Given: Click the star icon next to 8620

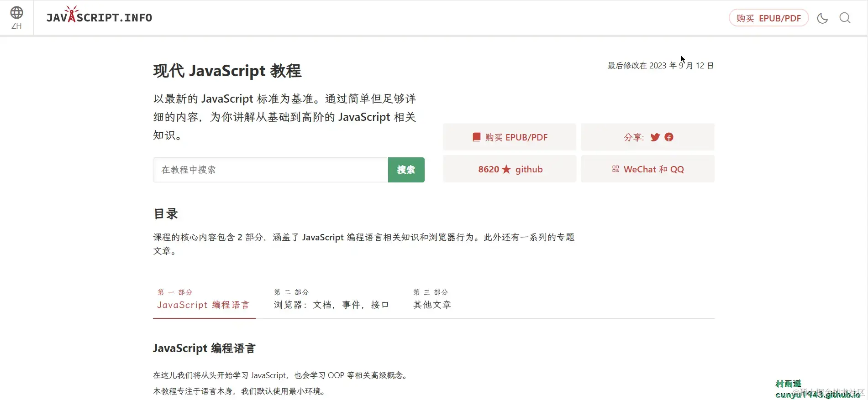Looking at the screenshot, I should click(x=506, y=169).
